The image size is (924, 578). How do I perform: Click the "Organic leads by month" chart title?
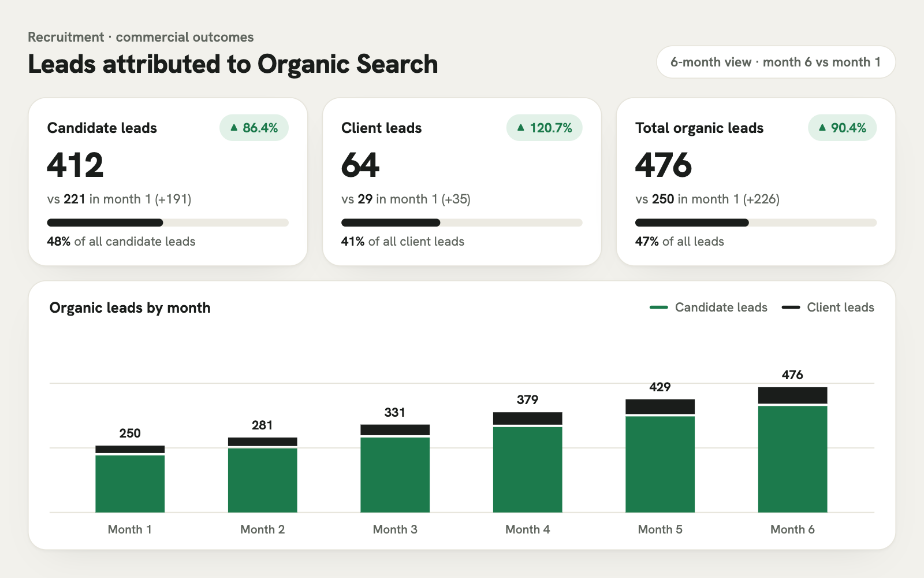[130, 307]
